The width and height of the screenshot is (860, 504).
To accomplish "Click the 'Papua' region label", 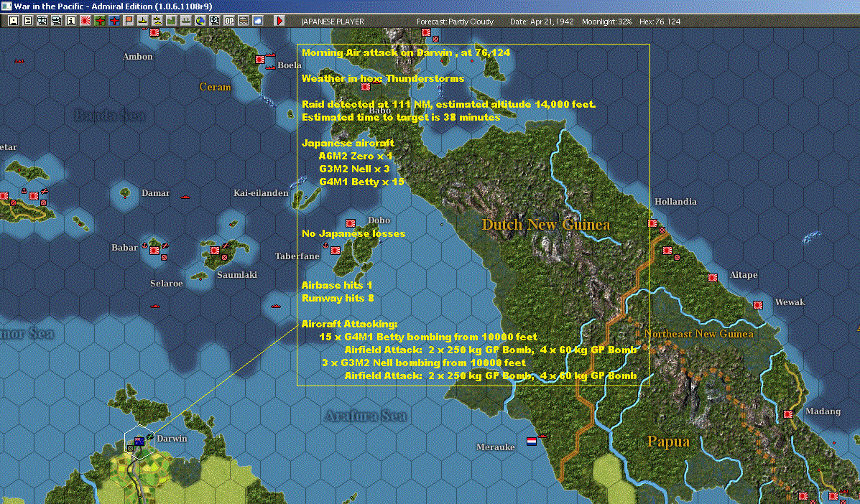I will 668,442.
